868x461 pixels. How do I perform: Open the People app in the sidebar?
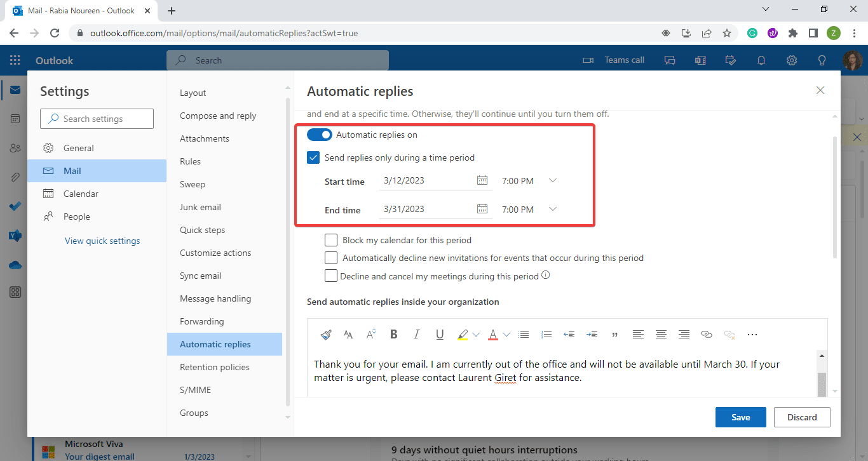coord(15,147)
